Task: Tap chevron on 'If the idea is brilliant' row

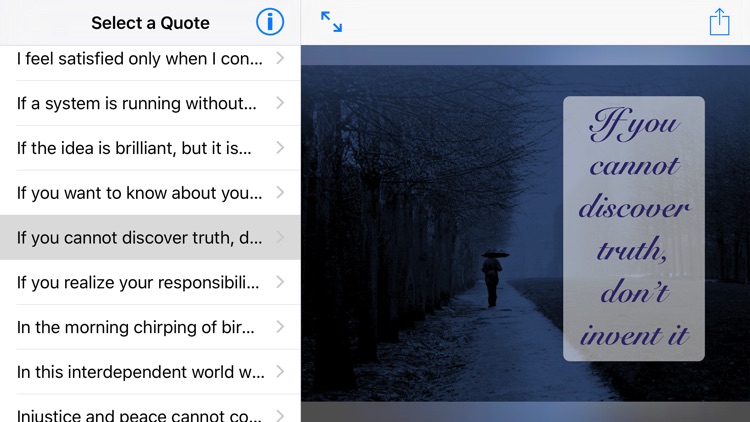Action: [280, 148]
